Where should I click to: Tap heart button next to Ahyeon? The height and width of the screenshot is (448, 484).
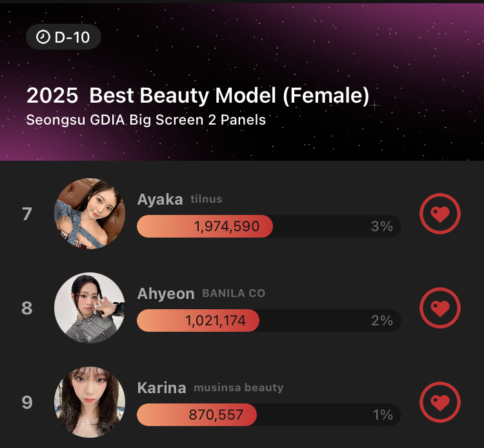[440, 308]
